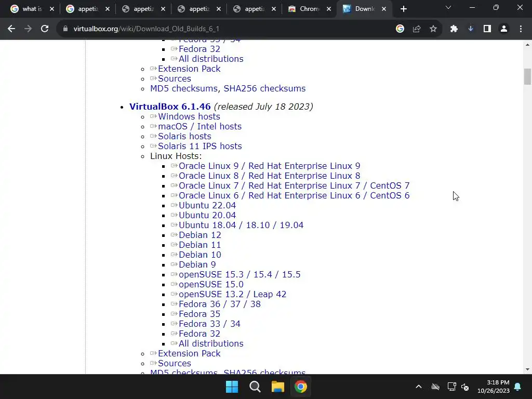Open openSUSE 15.0 link
The width and height of the screenshot is (532, 399).
click(211, 284)
